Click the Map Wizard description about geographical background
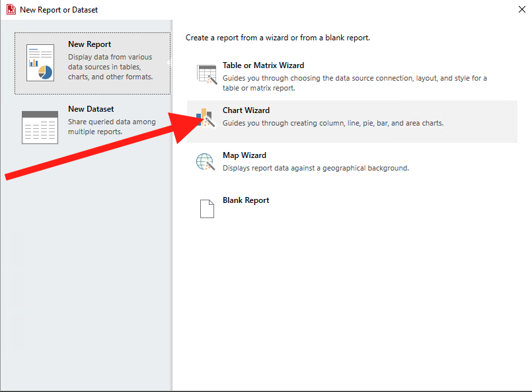Viewport: 532px width, 392px height. coord(315,168)
